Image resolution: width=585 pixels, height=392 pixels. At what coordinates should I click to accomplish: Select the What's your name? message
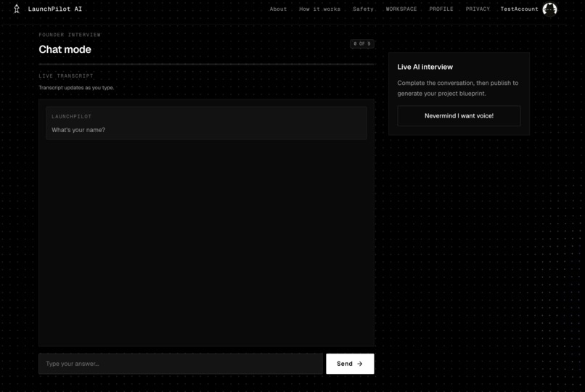[x=206, y=123]
